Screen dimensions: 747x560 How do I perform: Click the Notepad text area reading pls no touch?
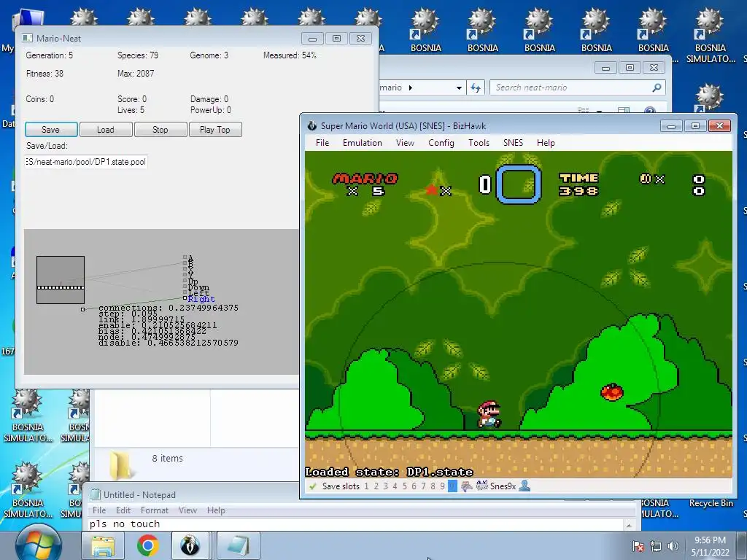(355, 524)
